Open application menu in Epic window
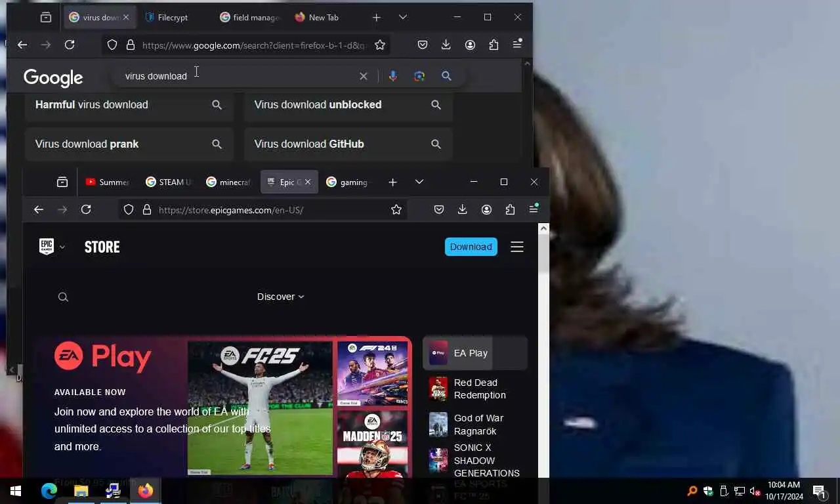840x504 pixels. click(534, 209)
